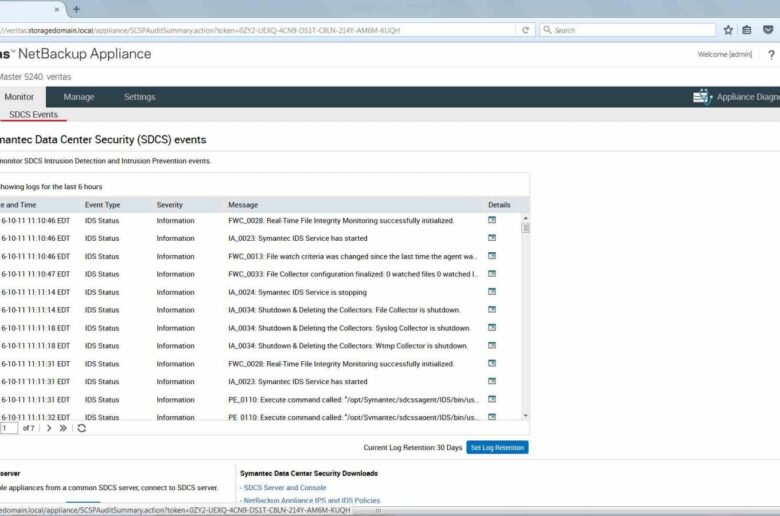Open the help question mark
This screenshot has height=516, width=780.
pyautogui.click(x=771, y=55)
